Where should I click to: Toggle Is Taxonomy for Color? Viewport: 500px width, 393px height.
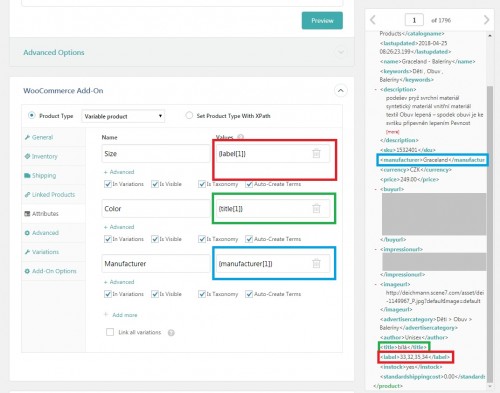click(202, 239)
